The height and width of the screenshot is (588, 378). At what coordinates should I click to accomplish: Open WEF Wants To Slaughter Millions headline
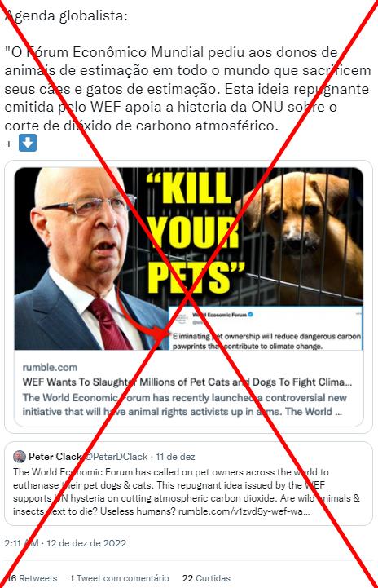(x=187, y=382)
